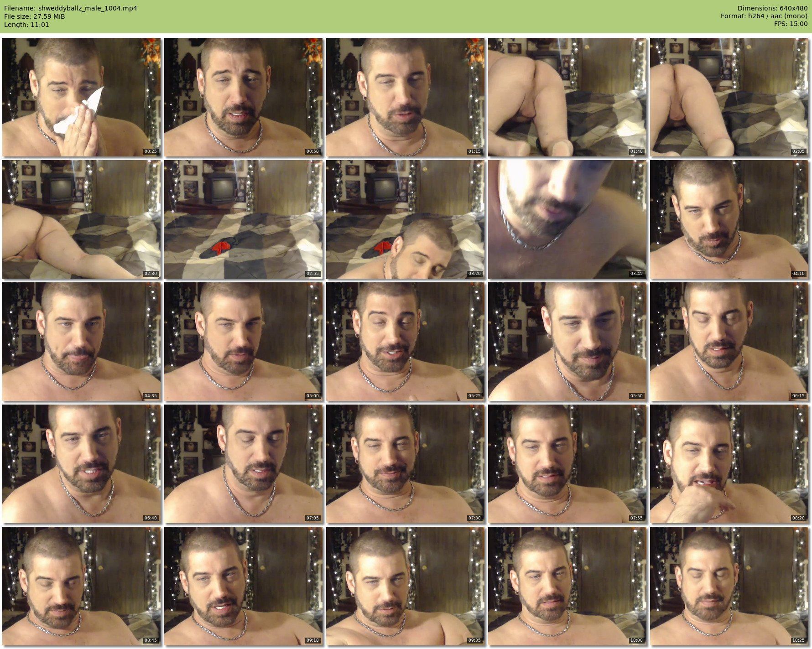Select the thumbnail stamped 10:25
This screenshot has height=649, width=812.
pos(729,586)
